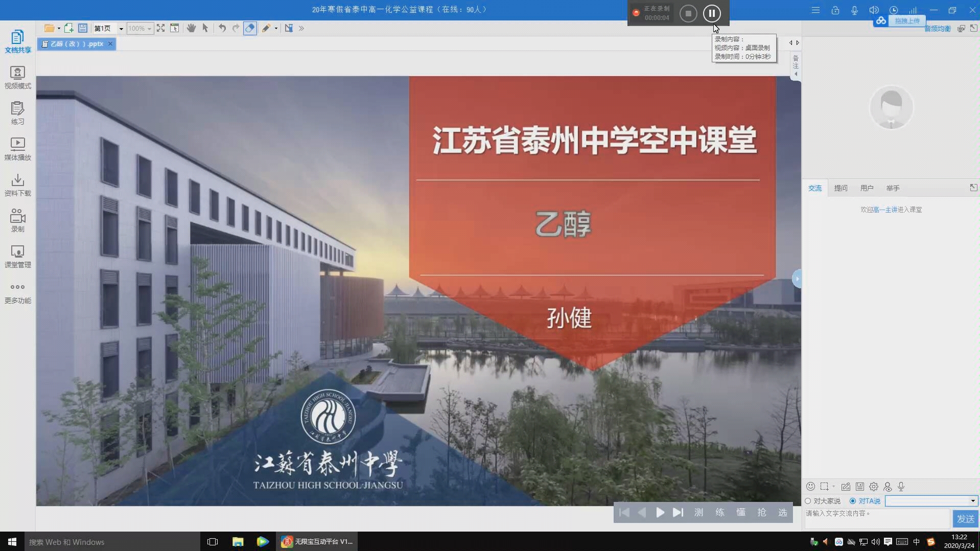Open 课堂管理 classroom management
Image resolution: width=980 pixels, height=551 pixels.
pos(17,257)
